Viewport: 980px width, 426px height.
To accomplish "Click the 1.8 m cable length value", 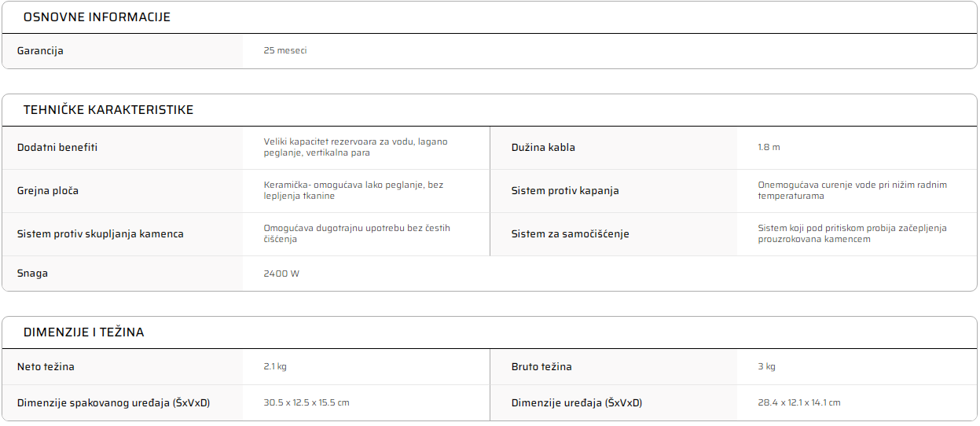I will click(x=769, y=148).
